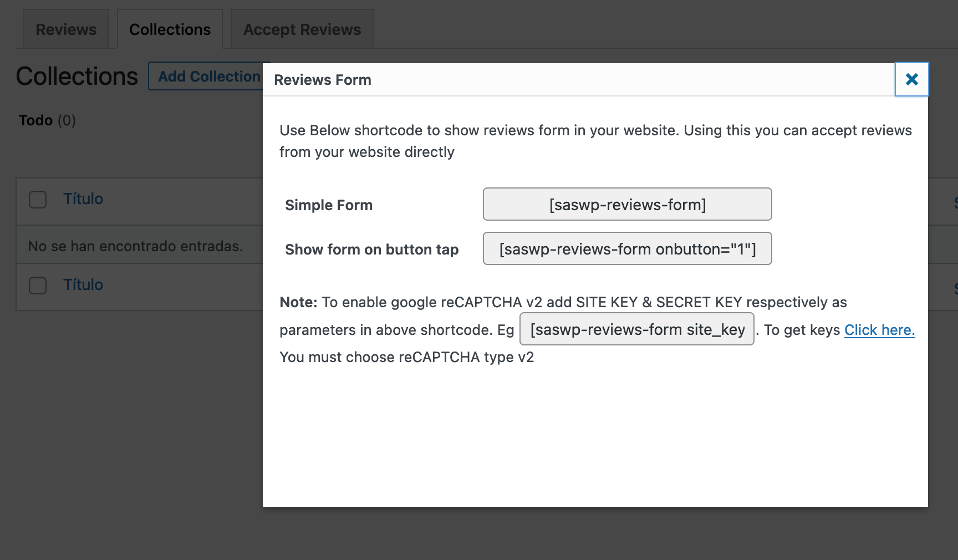
Task: Click the 'No se han encontrado entradas.' text
Action: pos(135,246)
